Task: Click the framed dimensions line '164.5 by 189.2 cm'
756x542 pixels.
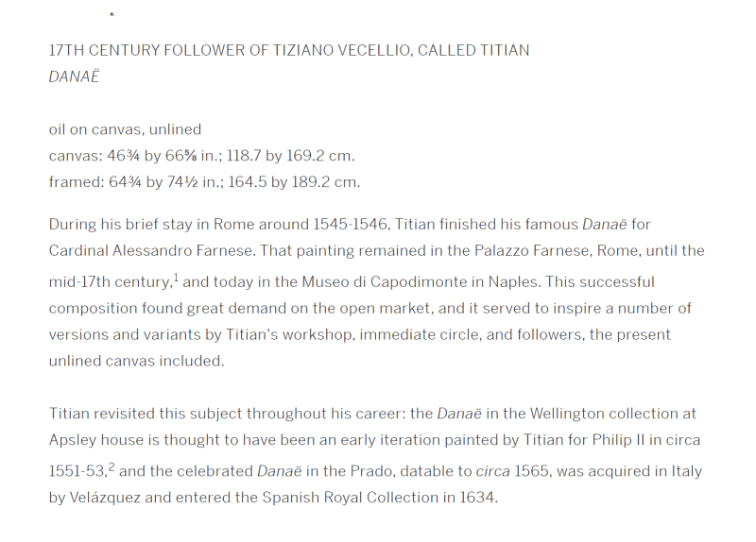Action: (204, 182)
